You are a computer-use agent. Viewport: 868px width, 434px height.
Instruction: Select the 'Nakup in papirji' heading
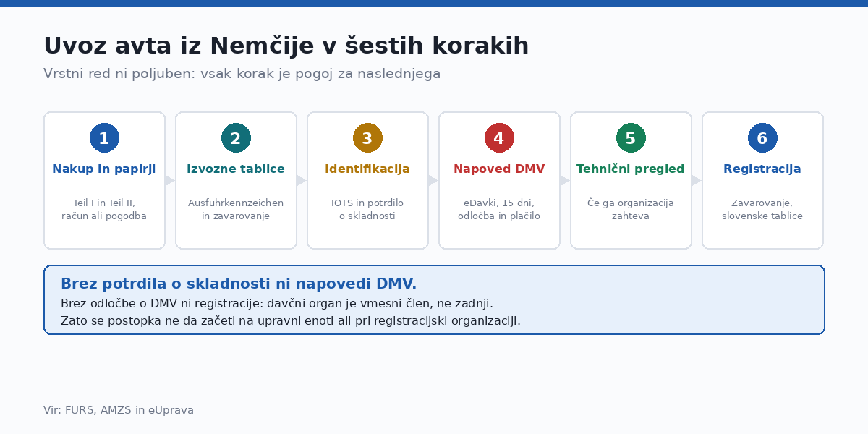point(104,169)
